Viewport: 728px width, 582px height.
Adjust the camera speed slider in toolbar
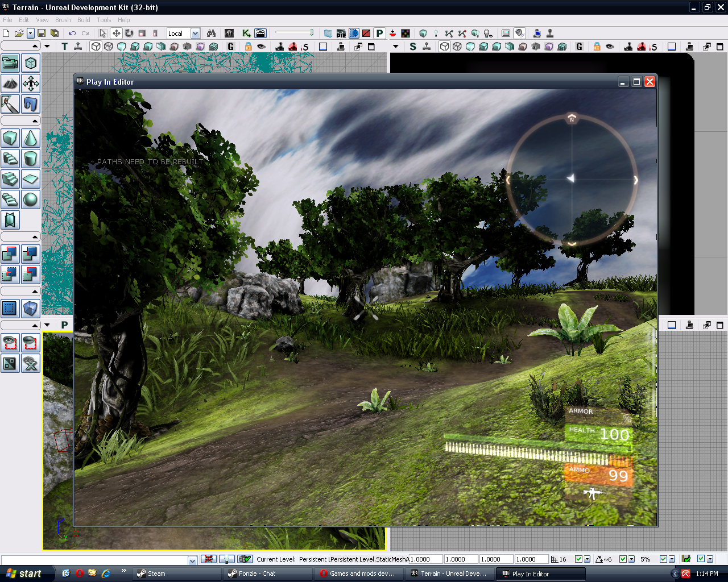tap(295, 33)
